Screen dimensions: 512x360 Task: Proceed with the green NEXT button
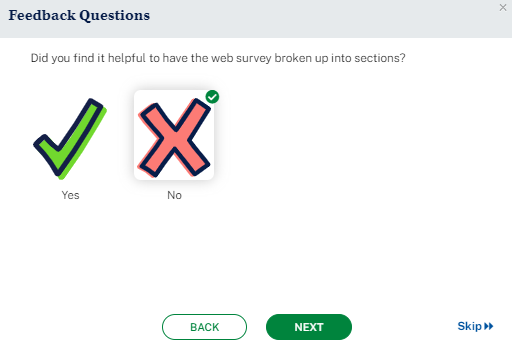click(309, 327)
